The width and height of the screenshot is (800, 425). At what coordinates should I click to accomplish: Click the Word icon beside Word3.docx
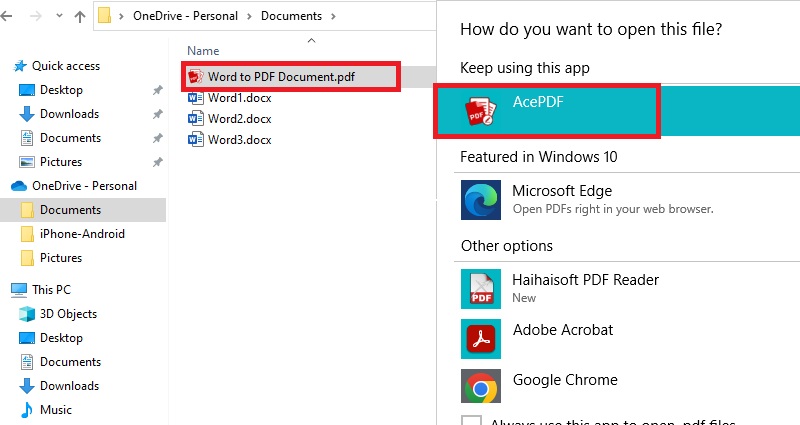tap(195, 140)
